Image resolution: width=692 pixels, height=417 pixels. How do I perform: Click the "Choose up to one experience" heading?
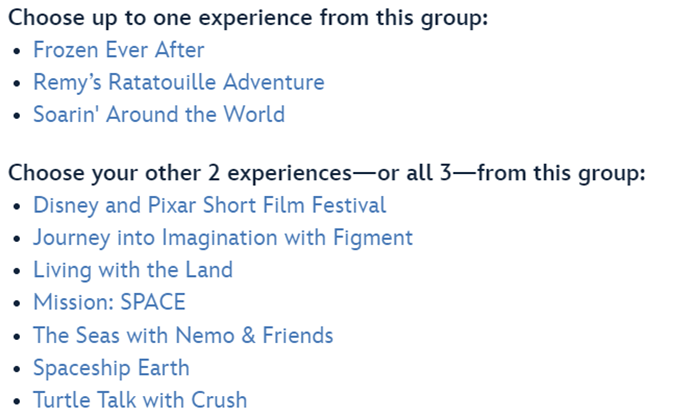pos(248,18)
